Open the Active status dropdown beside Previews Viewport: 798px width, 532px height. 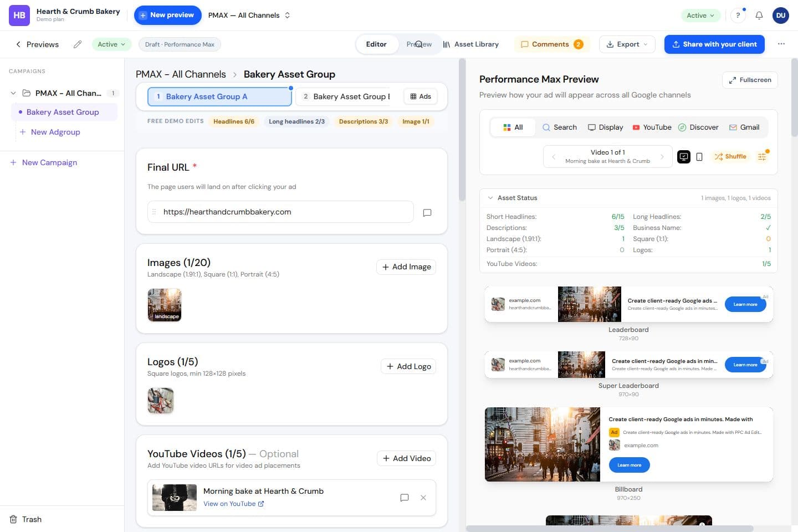click(x=111, y=44)
